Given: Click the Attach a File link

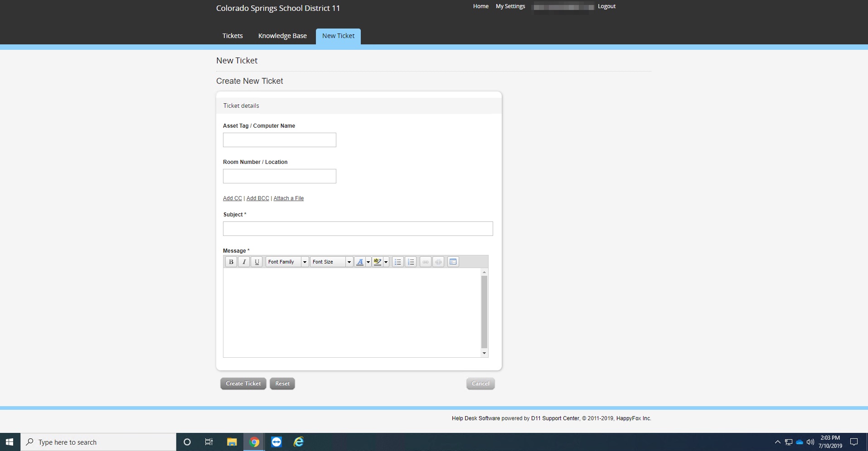Looking at the screenshot, I should (x=288, y=198).
